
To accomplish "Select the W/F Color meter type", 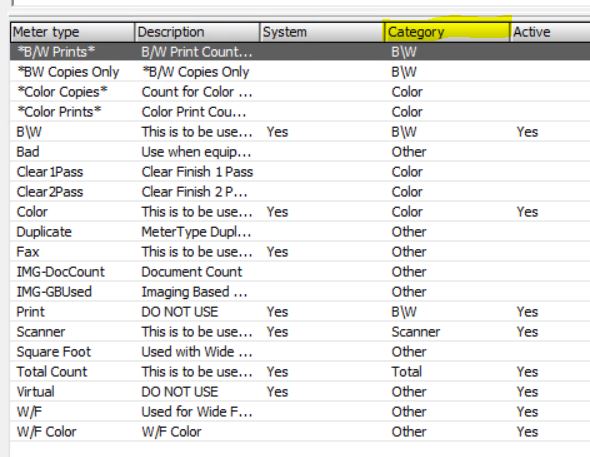I will [300, 431].
